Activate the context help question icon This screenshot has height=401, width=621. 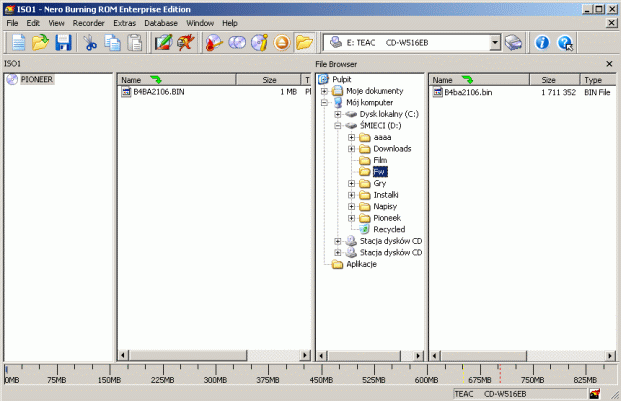tap(565, 42)
